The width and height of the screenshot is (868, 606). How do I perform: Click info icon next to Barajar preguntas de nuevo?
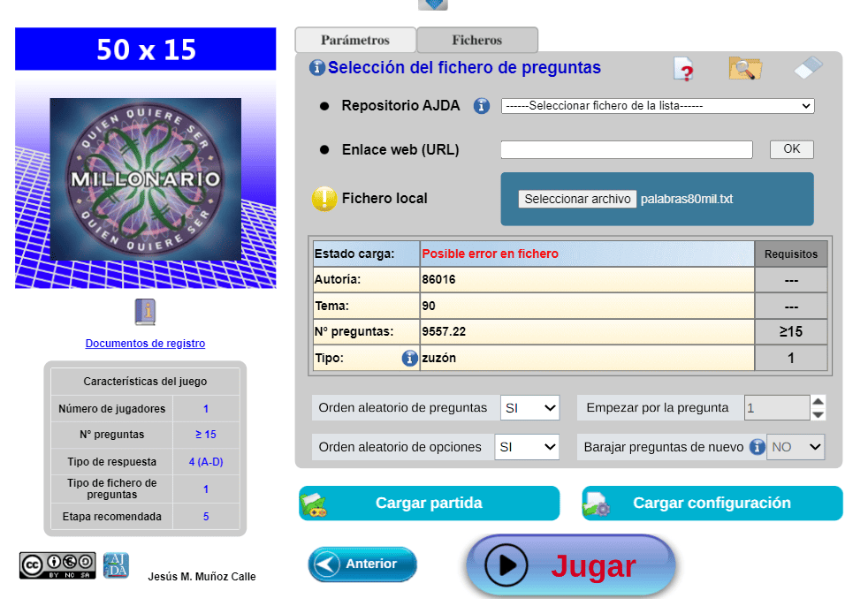757,447
